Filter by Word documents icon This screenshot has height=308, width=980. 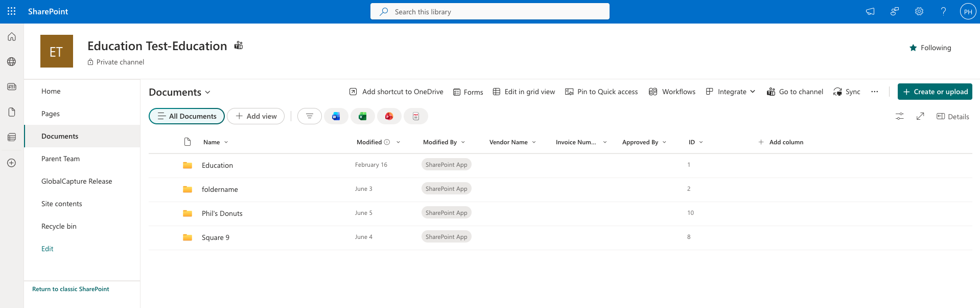point(336,116)
